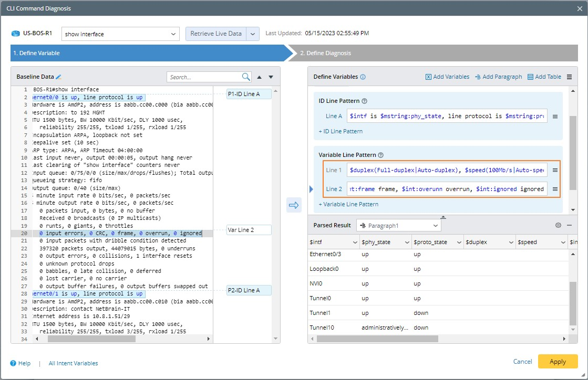Open the All Intent Variables link
This screenshot has height=380, width=588.
click(x=73, y=363)
